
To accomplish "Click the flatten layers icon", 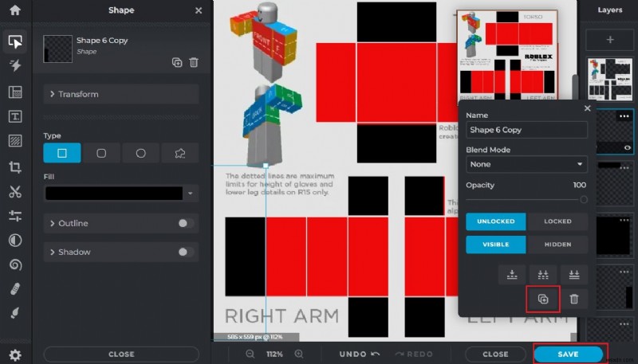I will [574, 275].
